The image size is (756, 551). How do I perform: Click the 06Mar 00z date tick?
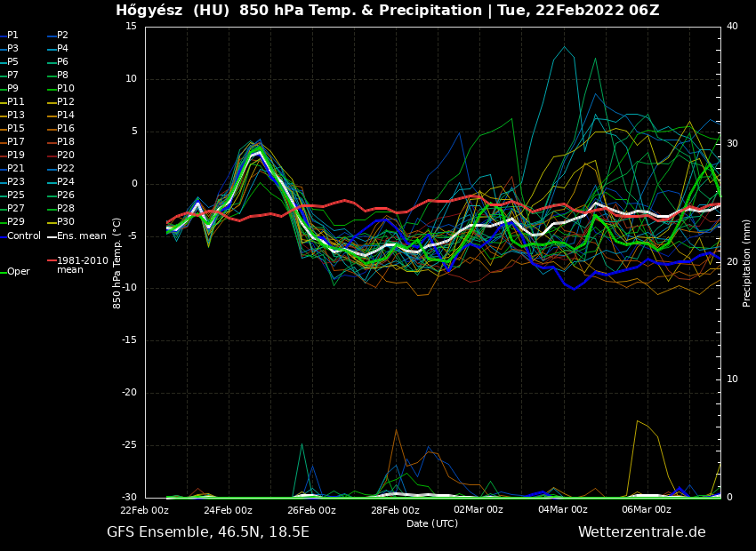click(x=646, y=510)
